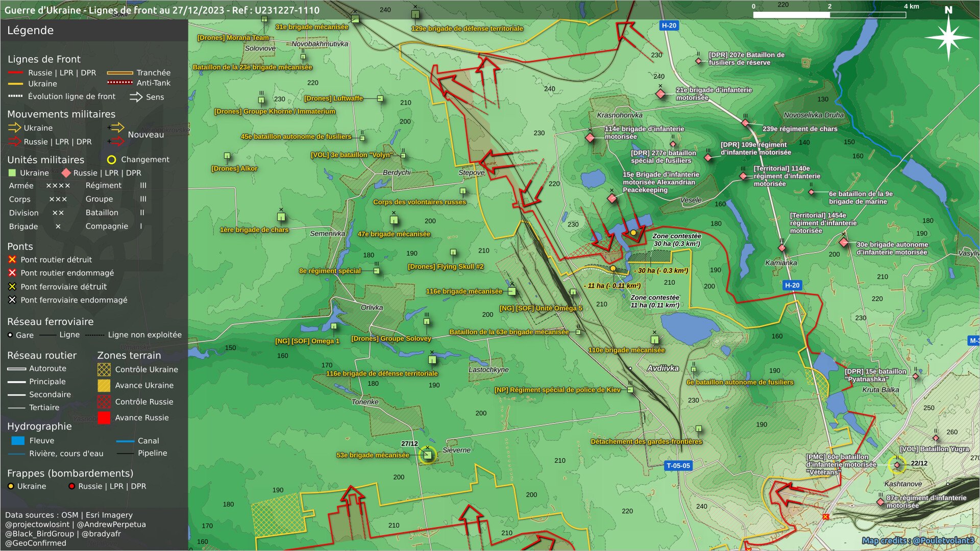Click the Kashtanove label
980x551 pixels.
pyautogui.click(x=903, y=484)
